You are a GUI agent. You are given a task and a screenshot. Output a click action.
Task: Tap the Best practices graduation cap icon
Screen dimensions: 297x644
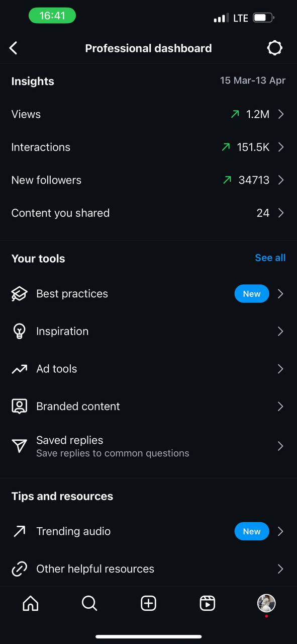[x=19, y=294]
